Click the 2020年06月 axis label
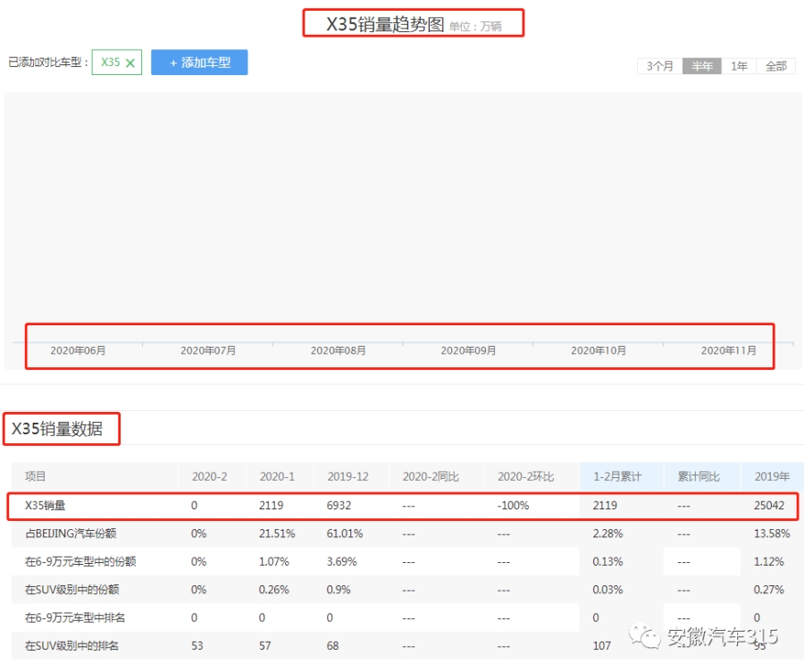Screen dimensions: 804x672 coord(78,350)
